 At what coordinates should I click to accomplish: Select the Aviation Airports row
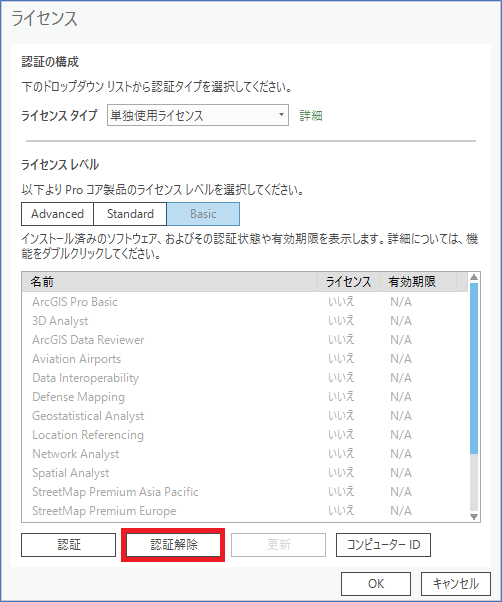[x=245, y=359]
